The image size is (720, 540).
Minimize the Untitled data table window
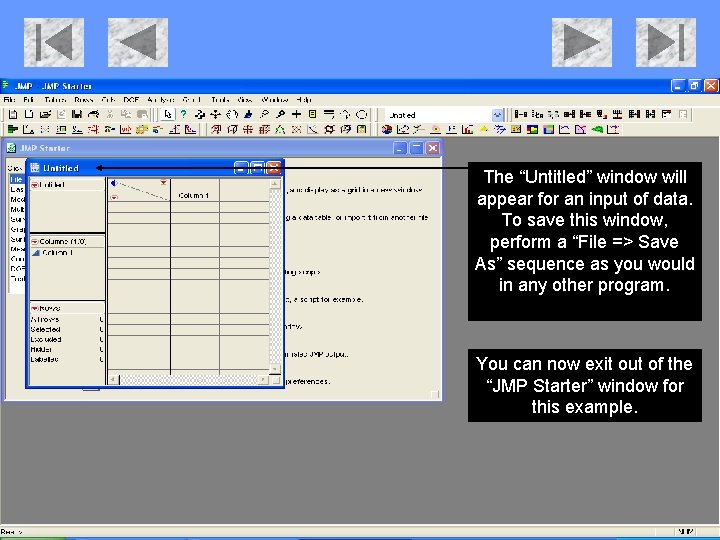pyautogui.click(x=241, y=168)
